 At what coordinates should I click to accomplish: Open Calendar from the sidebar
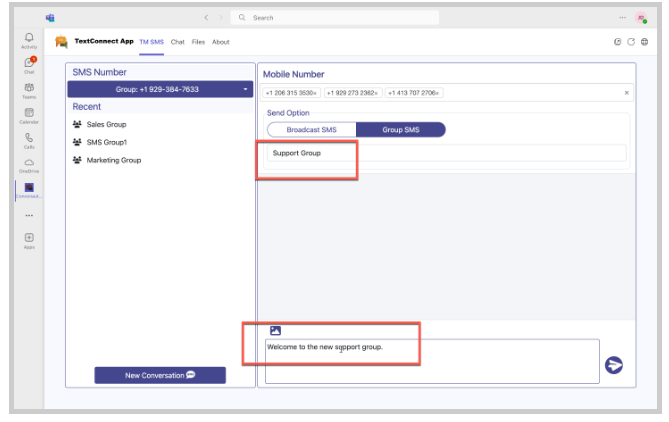click(29, 115)
